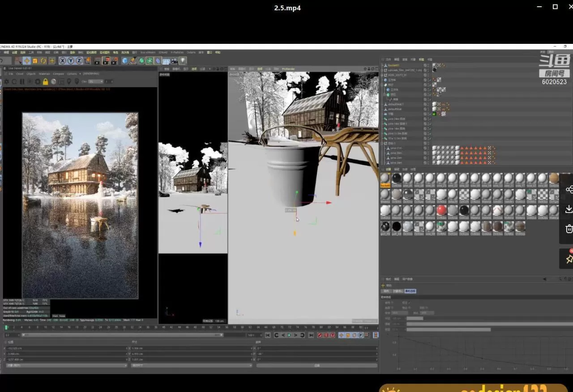This screenshot has width=573, height=392.
Task: Open the Chn channel dropdown in Live Viewer
Action: [95, 82]
